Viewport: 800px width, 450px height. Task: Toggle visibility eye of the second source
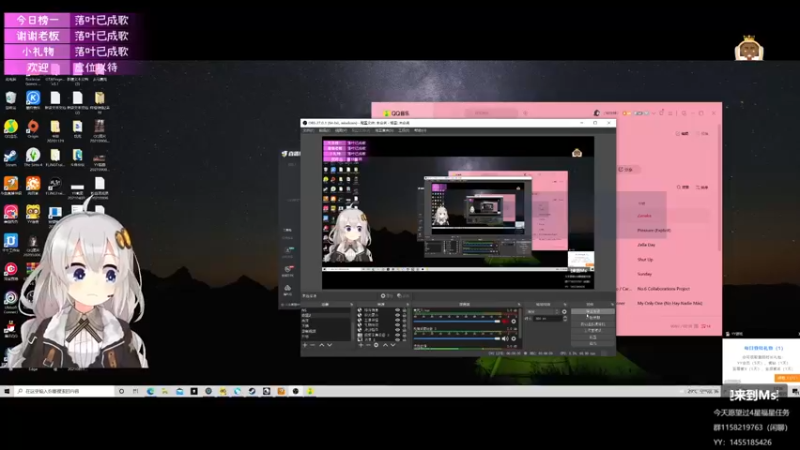point(397,315)
